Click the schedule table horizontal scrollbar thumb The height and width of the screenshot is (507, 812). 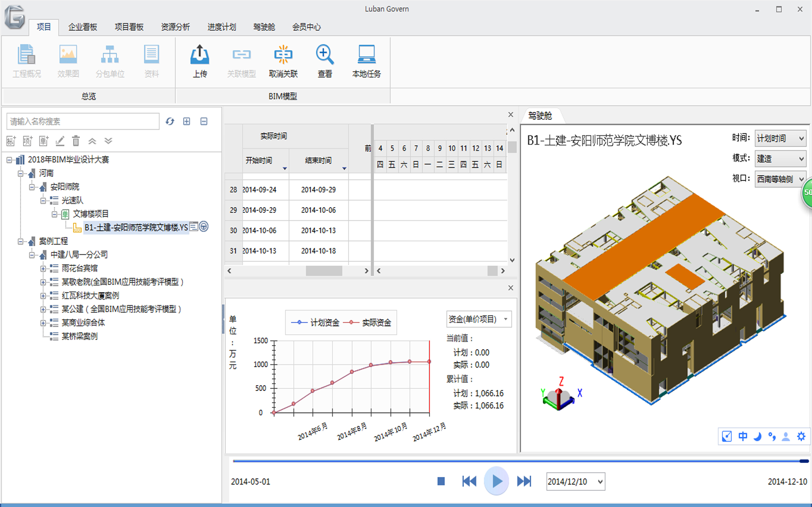coord(324,271)
